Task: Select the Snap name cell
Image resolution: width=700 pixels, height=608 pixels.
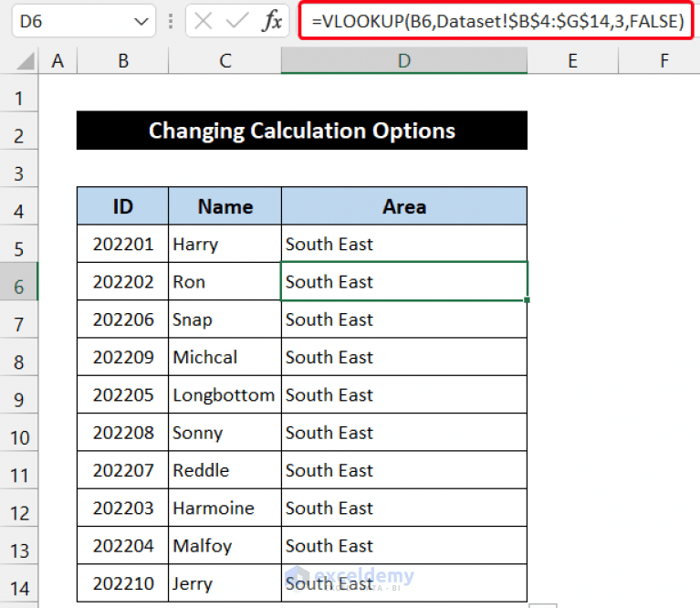Action: (x=225, y=320)
